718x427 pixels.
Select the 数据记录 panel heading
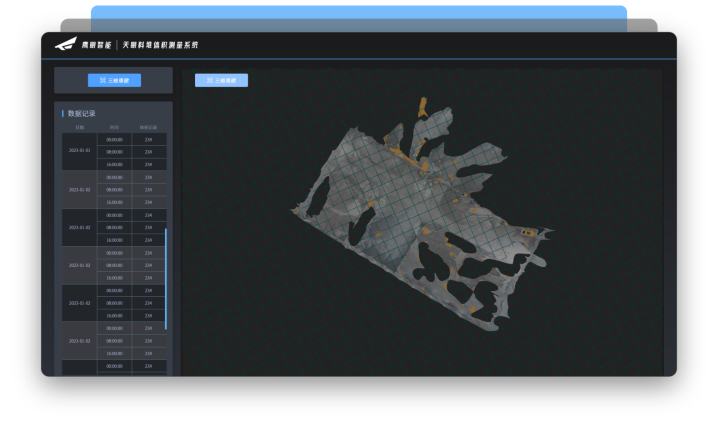click(82, 113)
